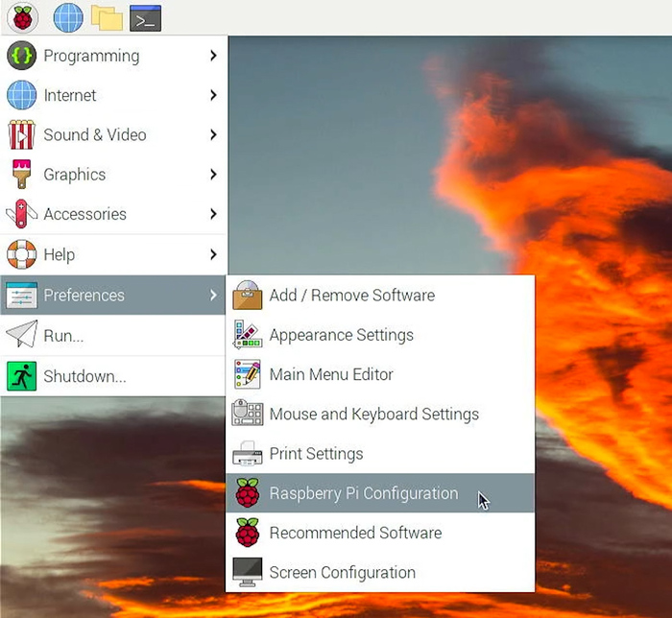Open the Raspberry Pi main menu button
The height and width of the screenshot is (618, 672).
click(22, 18)
